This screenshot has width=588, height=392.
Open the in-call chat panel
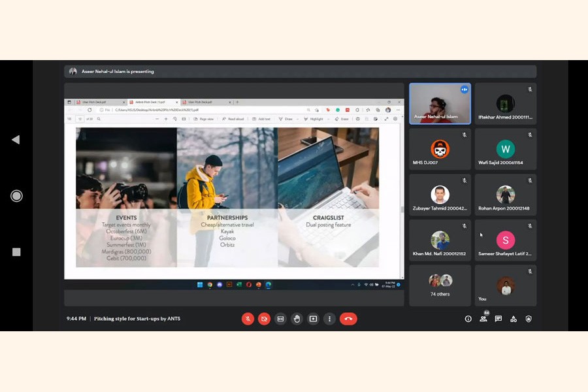click(x=498, y=319)
